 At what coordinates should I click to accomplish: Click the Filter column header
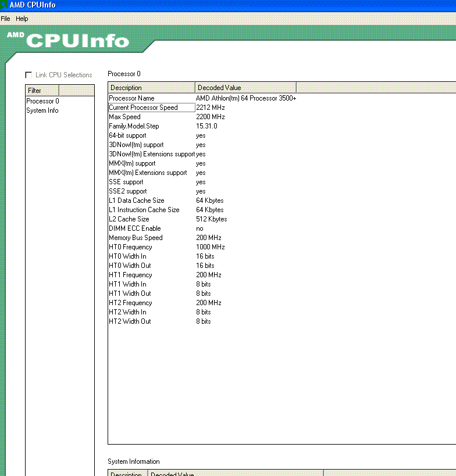pos(42,91)
